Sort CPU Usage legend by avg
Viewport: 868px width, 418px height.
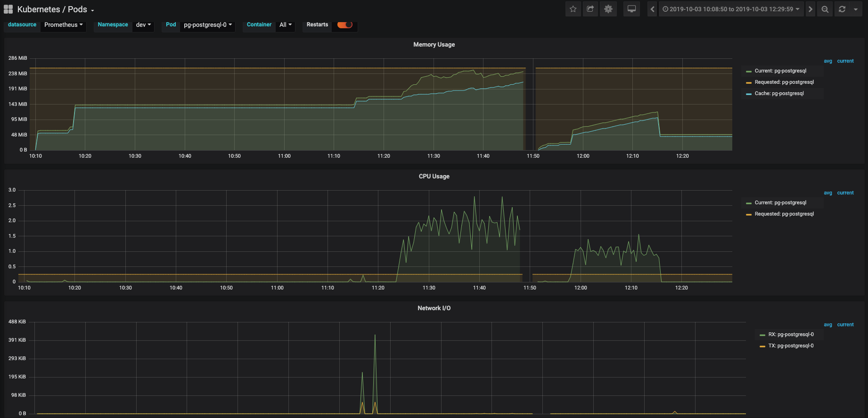pyautogui.click(x=828, y=193)
